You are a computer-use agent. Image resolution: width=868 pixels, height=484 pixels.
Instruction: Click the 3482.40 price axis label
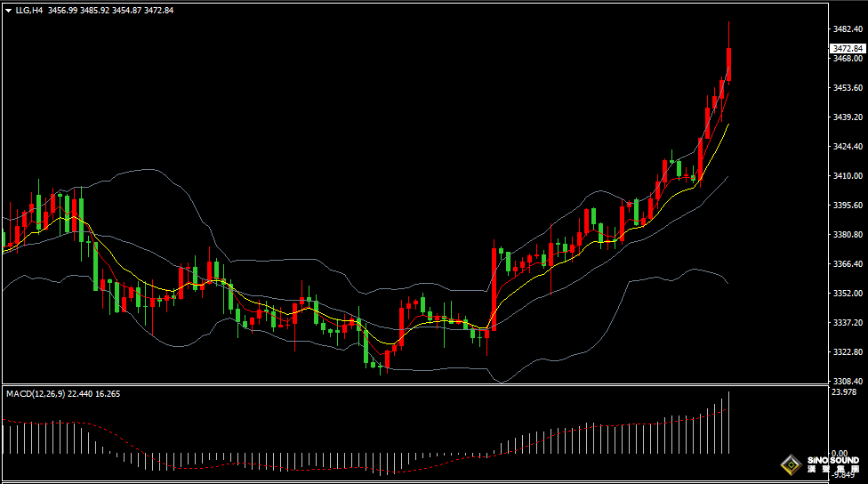pos(848,28)
